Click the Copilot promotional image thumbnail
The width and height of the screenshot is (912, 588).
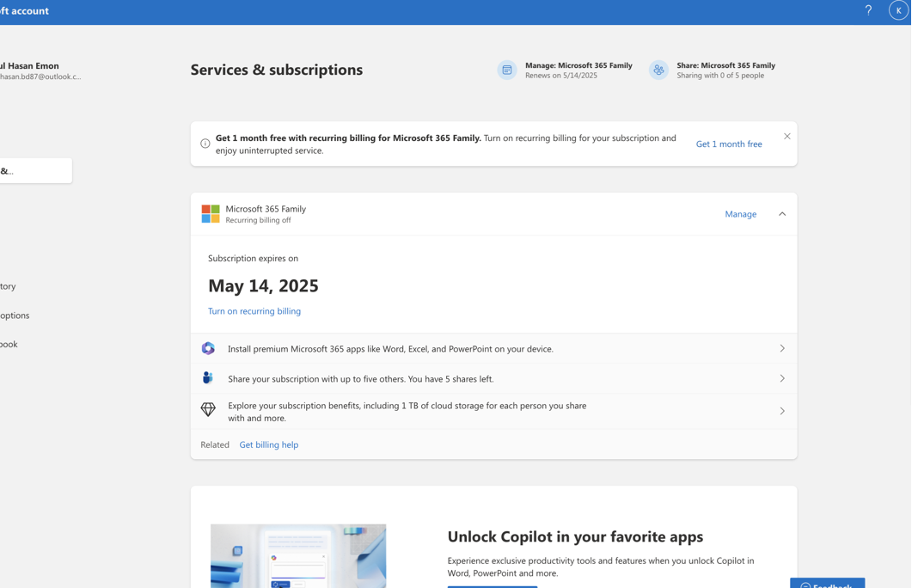298,555
